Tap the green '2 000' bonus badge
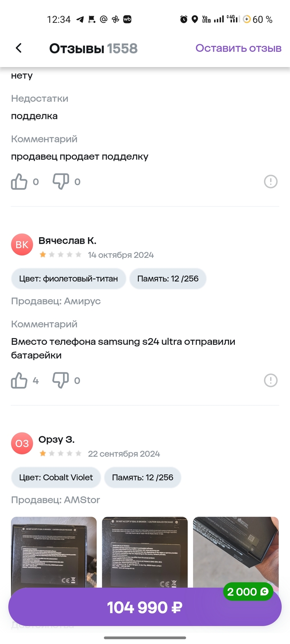This screenshot has width=290, height=644. [248, 592]
